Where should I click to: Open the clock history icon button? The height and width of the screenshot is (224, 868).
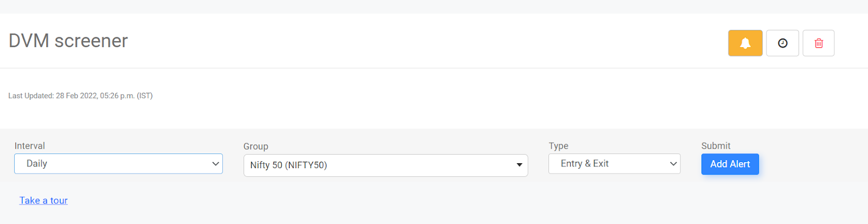pyautogui.click(x=782, y=43)
